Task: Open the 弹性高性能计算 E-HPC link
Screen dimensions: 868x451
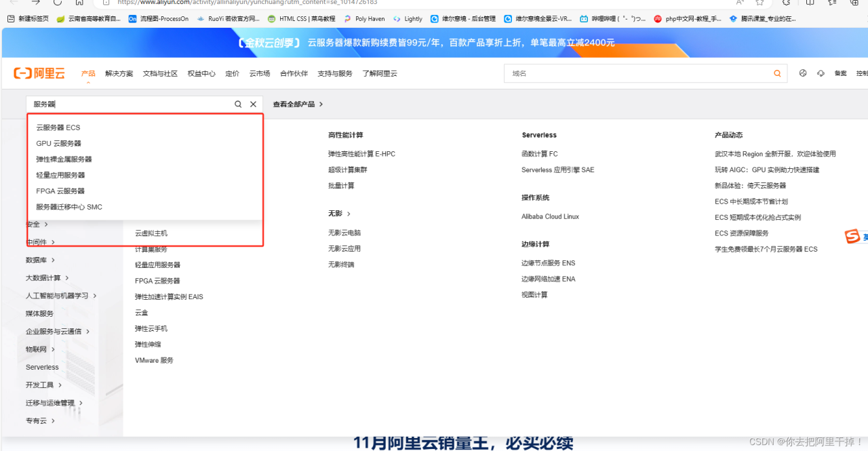Action: click(361, 154)
